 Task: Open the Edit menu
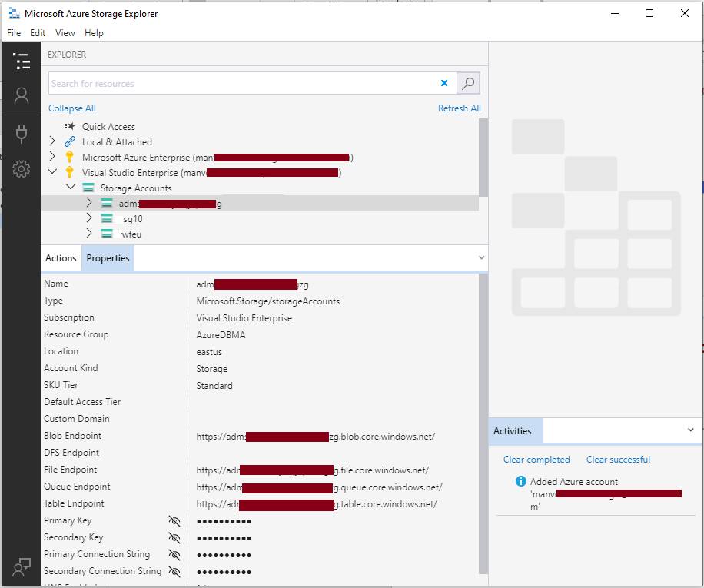[38, 33]
